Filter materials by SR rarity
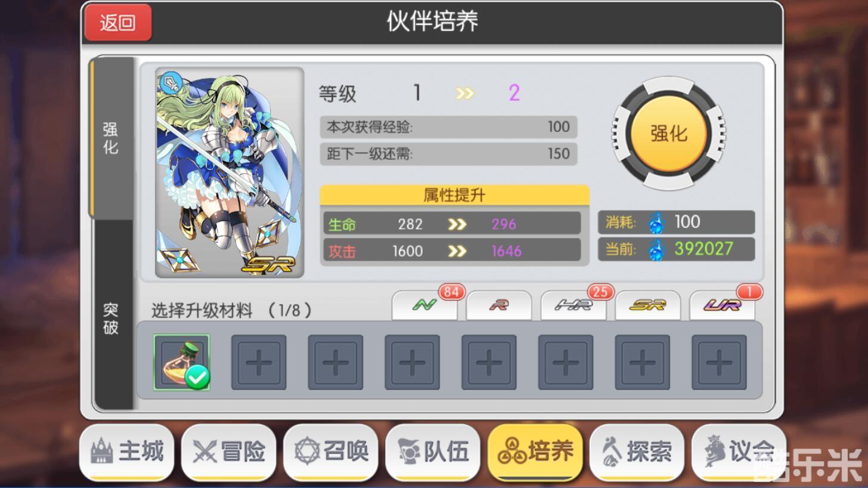Screen dimensions: 868x488 tap(647, 305)
